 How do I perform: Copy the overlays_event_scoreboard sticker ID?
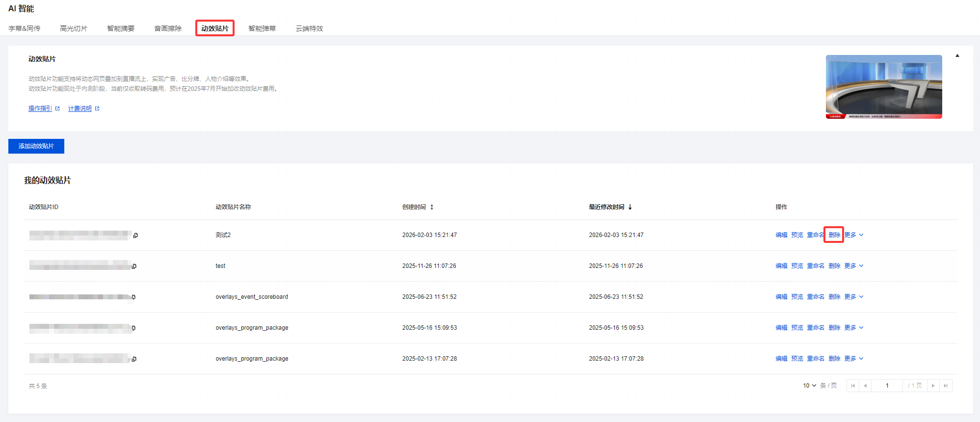pos(133,297)
